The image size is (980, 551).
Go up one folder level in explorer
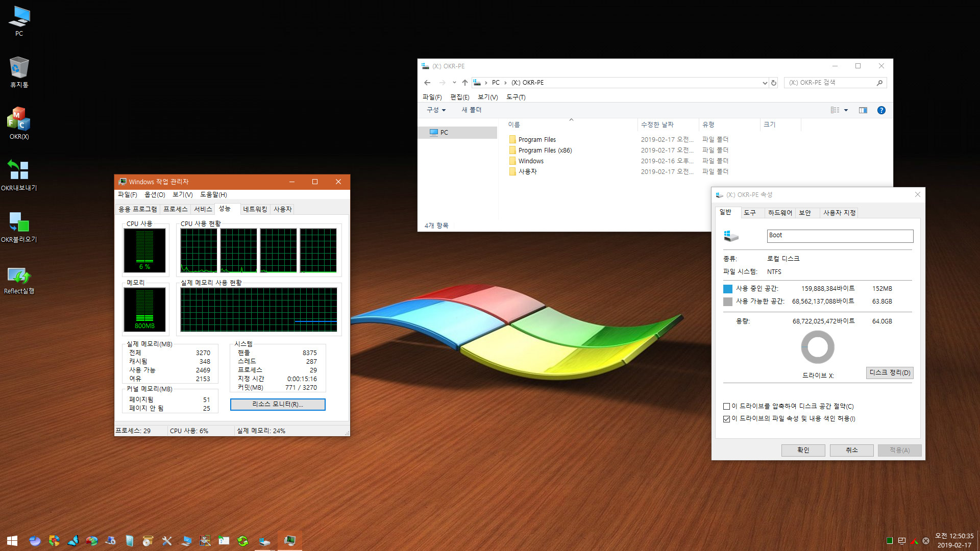tap(464, 83)
